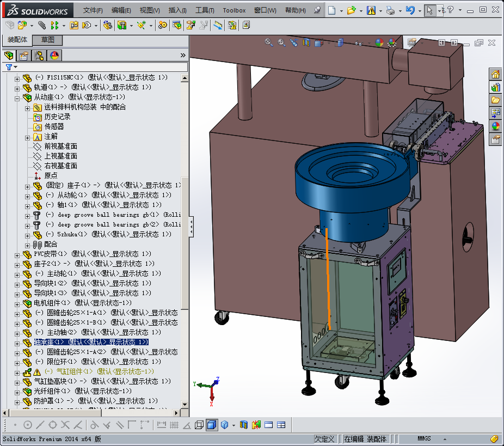The image size is (504, 446).
Task: Open the ConfigurationManager tab icon
Action: (39, 56)
